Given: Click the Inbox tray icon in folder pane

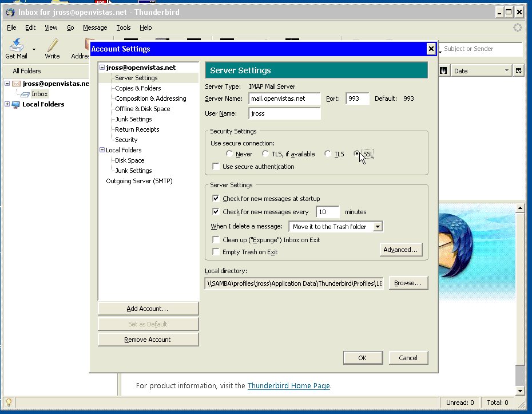Looking at the screenshot, I should pos(25,94).
